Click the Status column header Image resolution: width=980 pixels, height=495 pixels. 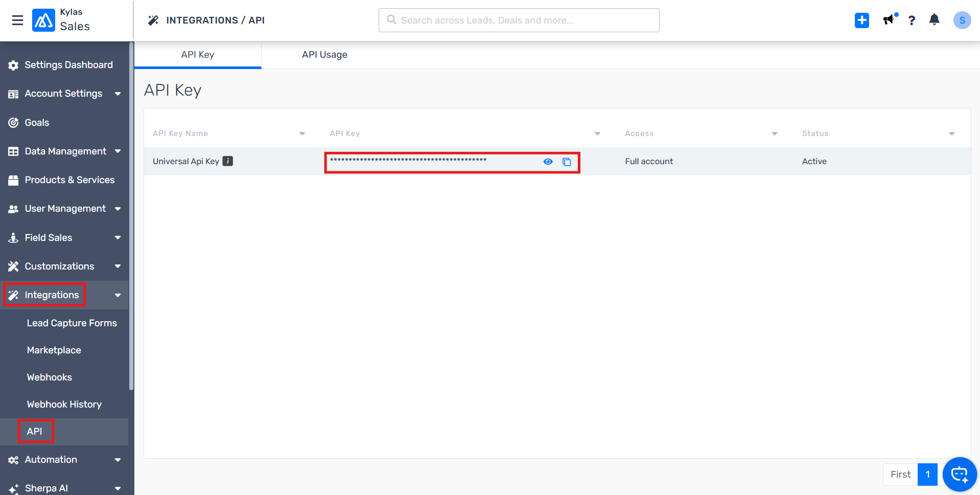(x=815, y=133)
